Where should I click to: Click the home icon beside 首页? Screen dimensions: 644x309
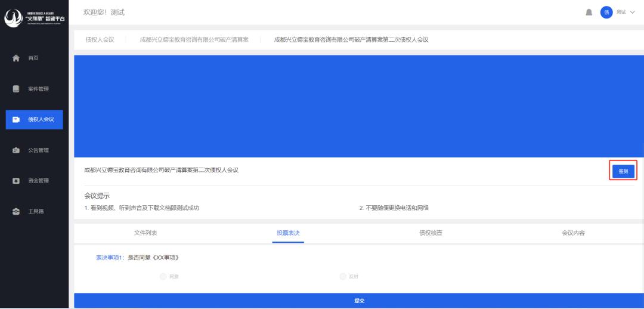[17, 58]
